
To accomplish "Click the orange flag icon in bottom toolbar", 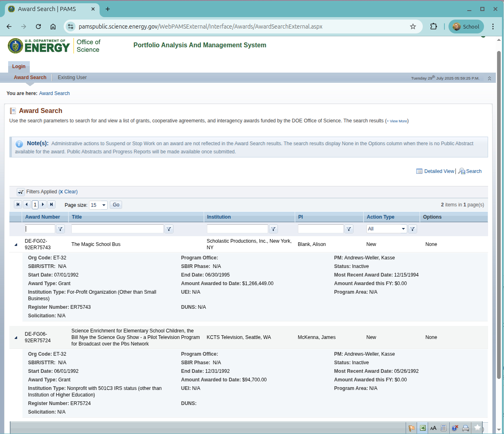I will coord(411,428).
